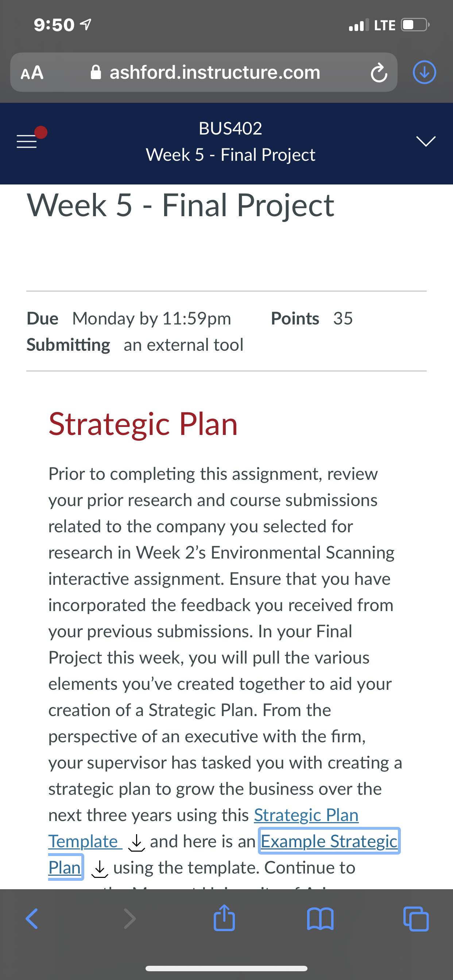The image size is (453, 980).
Task: Open the Example Strategic Plan link
Action: coord(224,855)
